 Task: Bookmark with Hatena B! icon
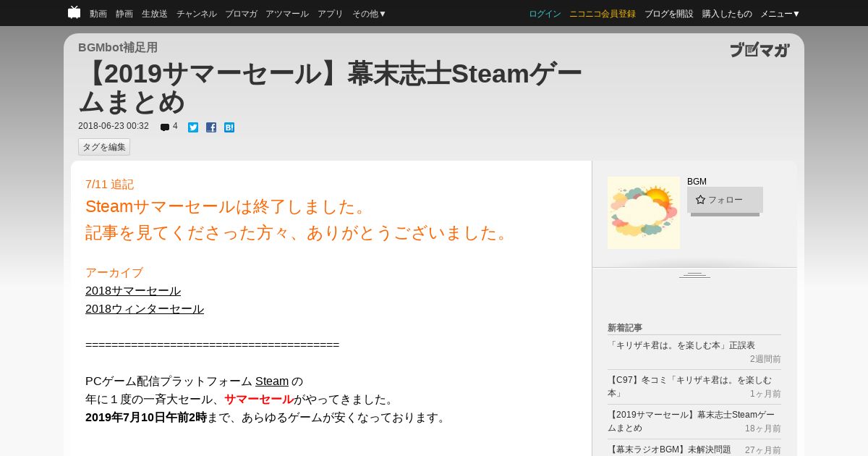pyautogui.click(x=229, y=127)
